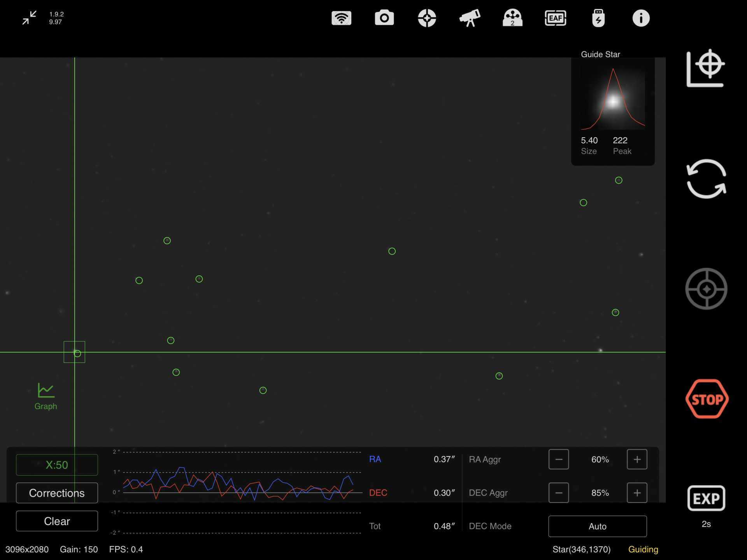The height and width of the screenshot is (560, 747).
Task: Click the DEC 0.30″ reading
Action: (444, 493)
